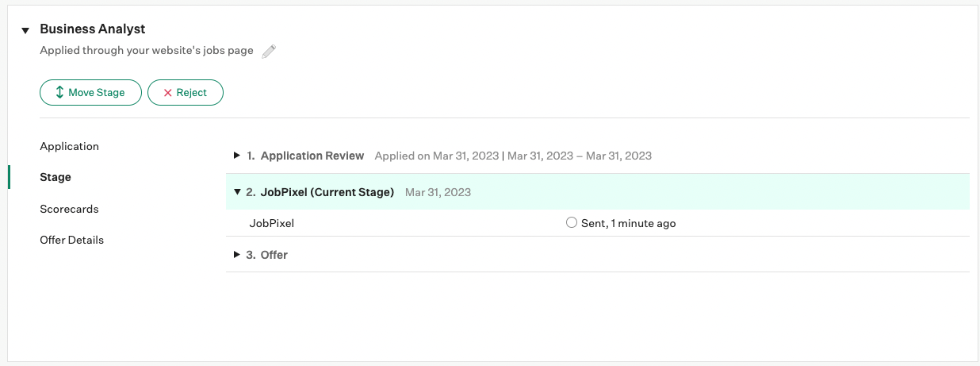Go to the Offer Details tab
The image size is (980, 366).
(72, 240)
